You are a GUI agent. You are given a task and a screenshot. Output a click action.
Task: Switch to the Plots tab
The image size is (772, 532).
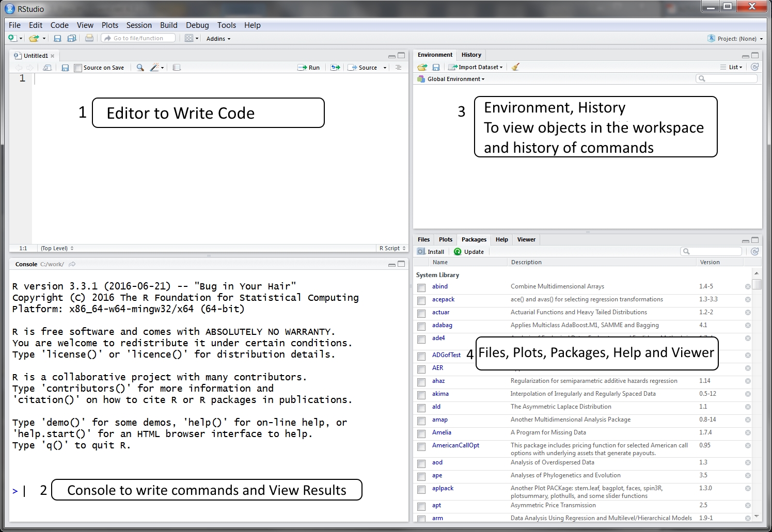(x=446, y=239)
